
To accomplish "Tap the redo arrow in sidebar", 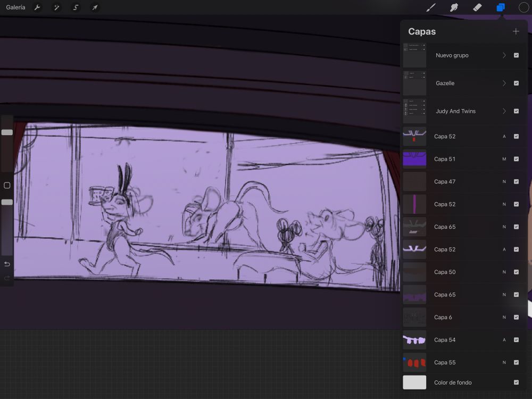I will (x=7, y=278).
